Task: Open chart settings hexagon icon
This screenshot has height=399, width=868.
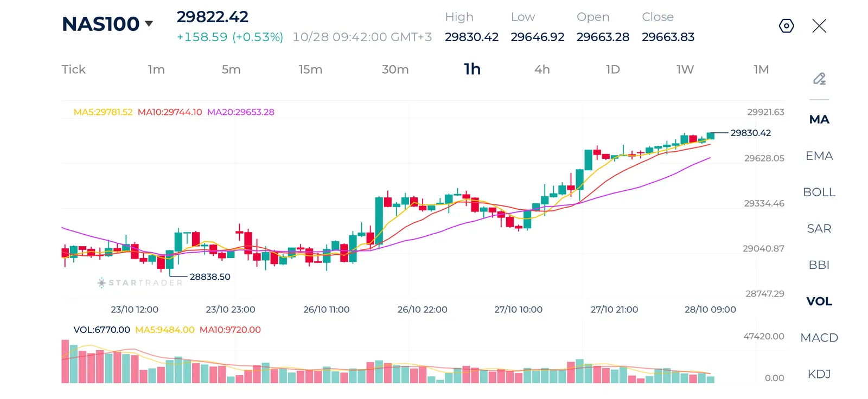Action: (786, 26)
